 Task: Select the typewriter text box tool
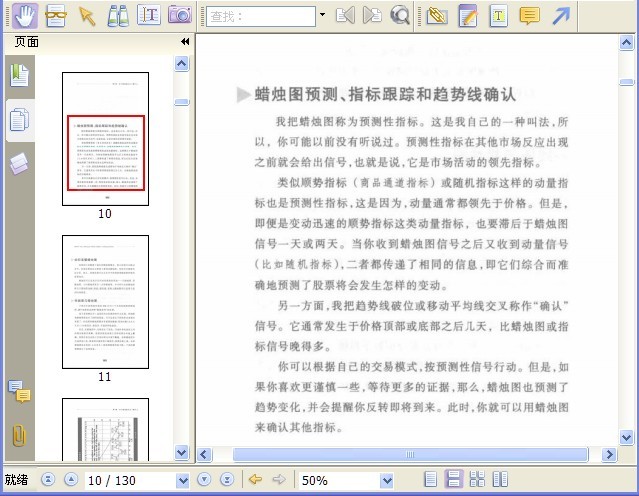(498, 16)
